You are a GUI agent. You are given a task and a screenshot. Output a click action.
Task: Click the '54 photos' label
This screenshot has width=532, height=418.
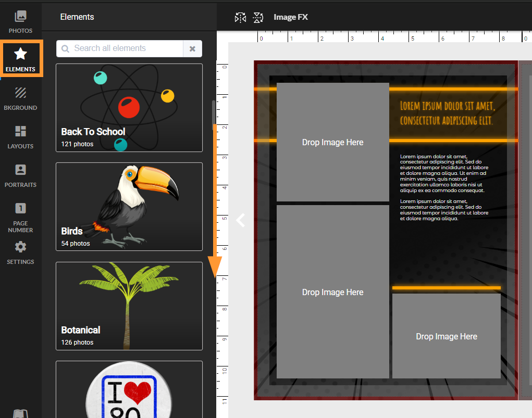pyautogui.click(x=76, y=244)
